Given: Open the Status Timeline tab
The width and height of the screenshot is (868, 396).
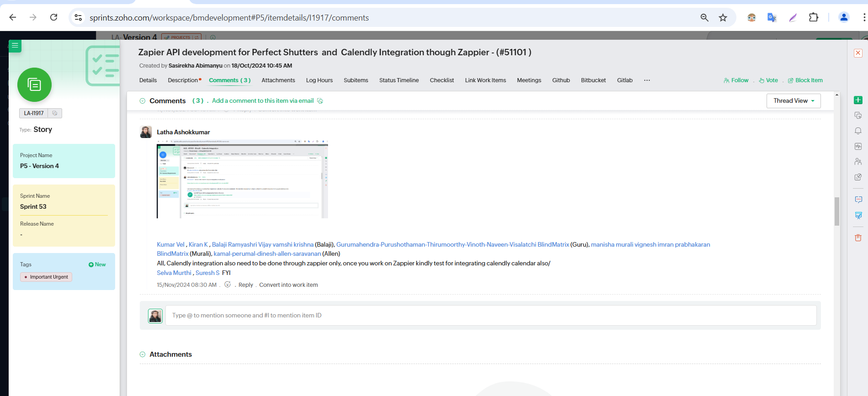Looking at the screenshot, I should click(x=399, y=80).
